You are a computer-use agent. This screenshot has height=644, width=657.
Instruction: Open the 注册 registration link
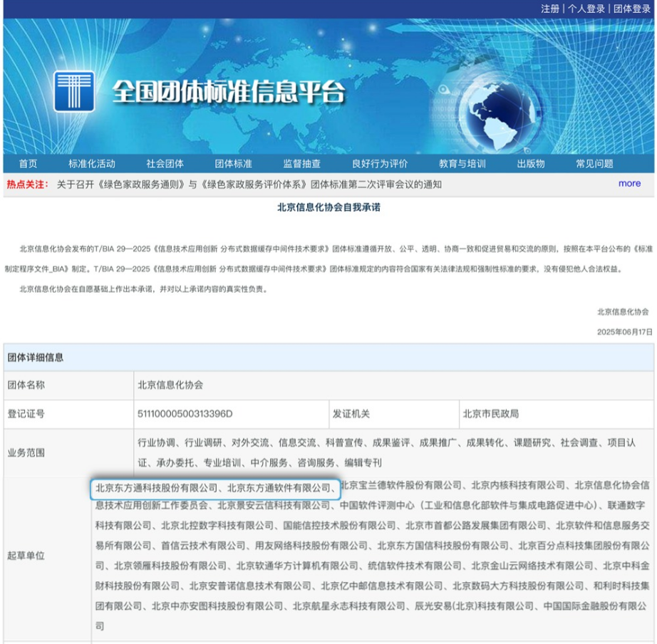pos(549,9)
